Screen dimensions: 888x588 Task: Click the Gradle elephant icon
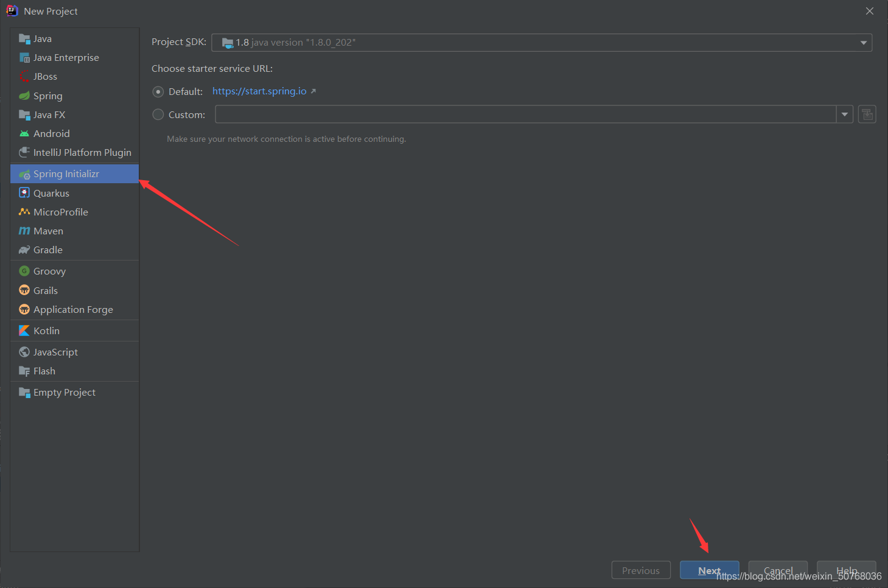point(24,250)
